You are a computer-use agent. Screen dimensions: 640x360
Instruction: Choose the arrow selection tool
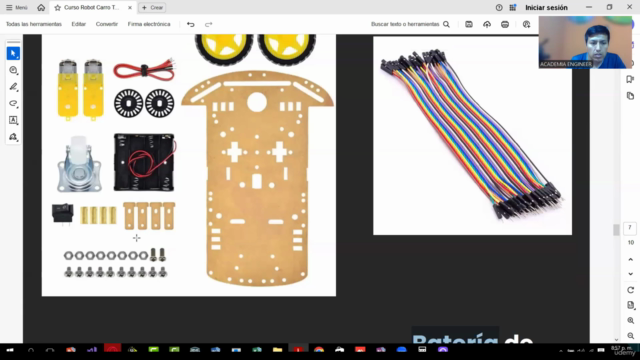coord(13,53)
